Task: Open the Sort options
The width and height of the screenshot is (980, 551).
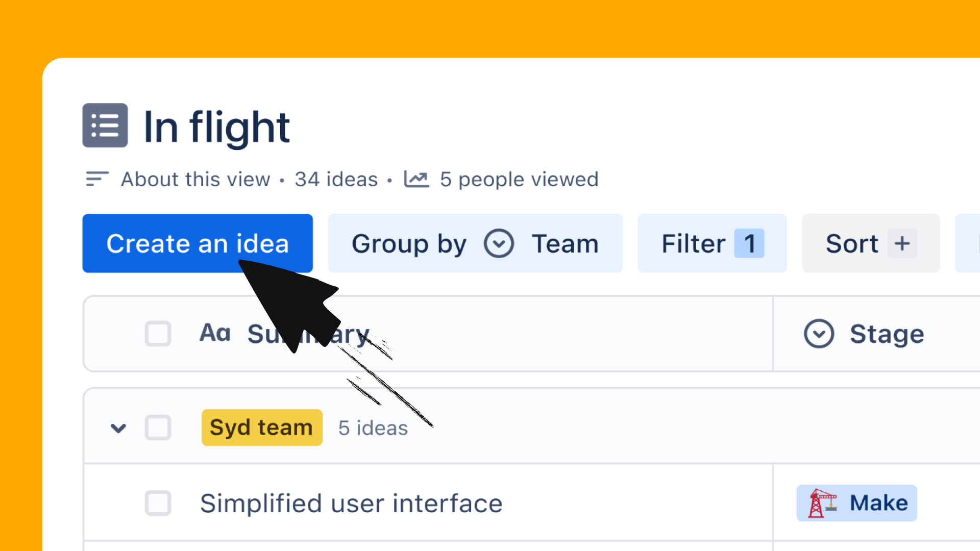Action: (852, 243)
